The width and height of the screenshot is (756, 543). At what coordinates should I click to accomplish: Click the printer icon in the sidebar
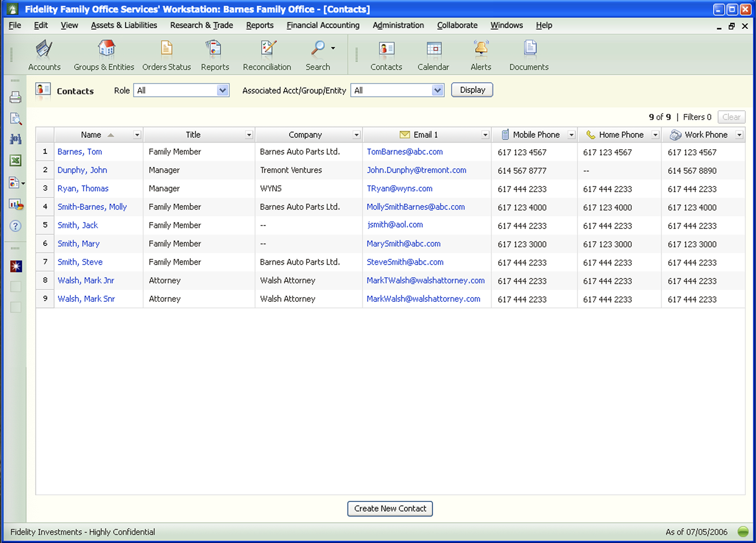tap(15, 97)
